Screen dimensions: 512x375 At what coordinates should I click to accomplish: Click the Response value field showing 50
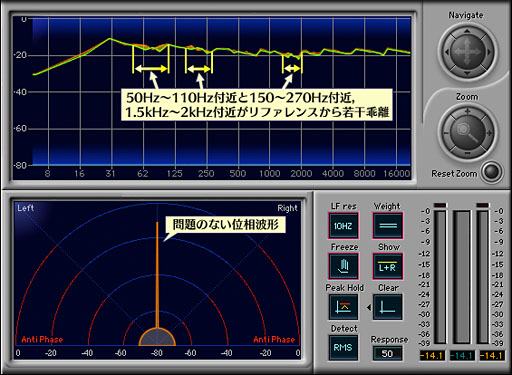pos(387,353)
